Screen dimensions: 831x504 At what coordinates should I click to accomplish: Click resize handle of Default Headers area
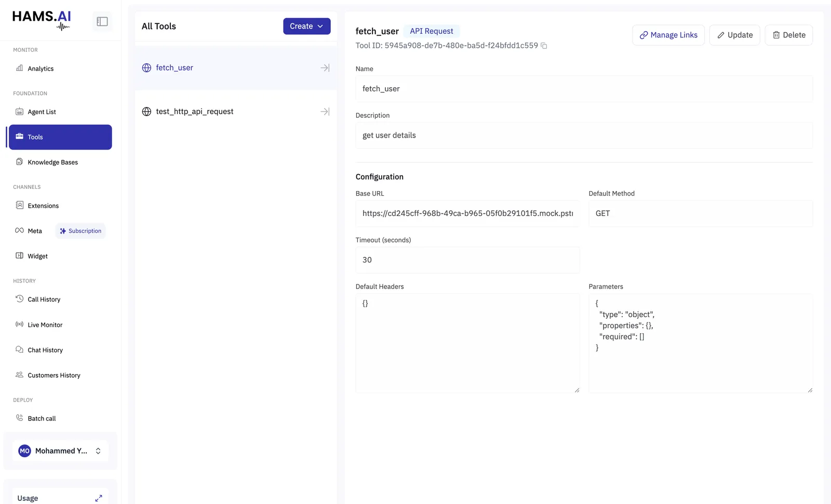[577, 390]
